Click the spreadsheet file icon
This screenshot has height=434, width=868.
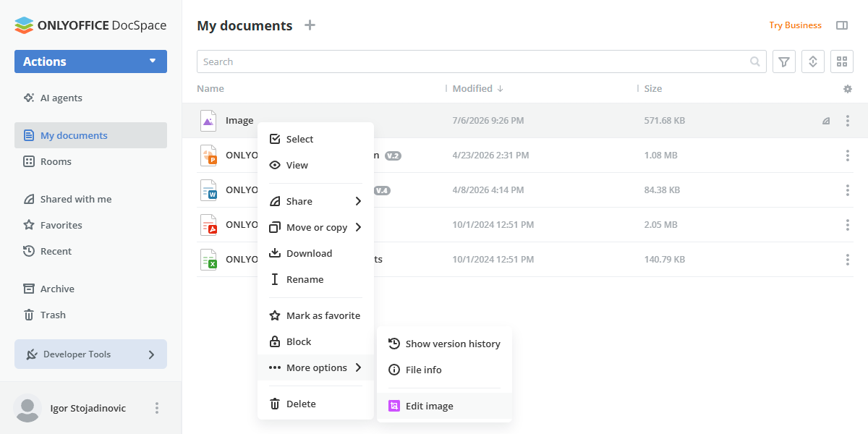(x=208, y=260)
